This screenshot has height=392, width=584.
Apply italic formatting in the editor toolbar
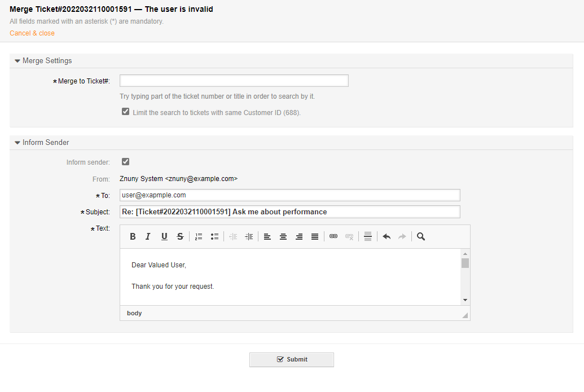click(148, 237)
